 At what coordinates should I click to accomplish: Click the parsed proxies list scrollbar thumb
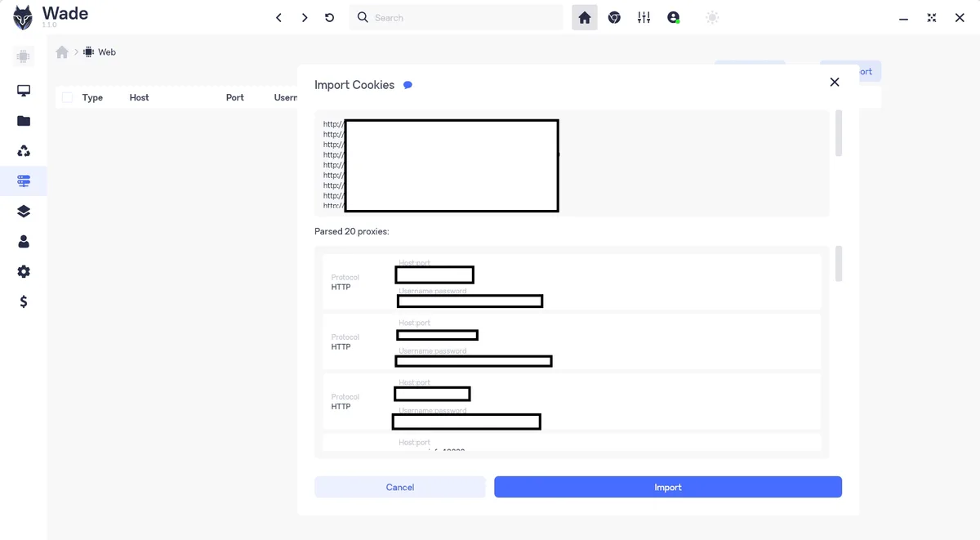pos(839,264)
